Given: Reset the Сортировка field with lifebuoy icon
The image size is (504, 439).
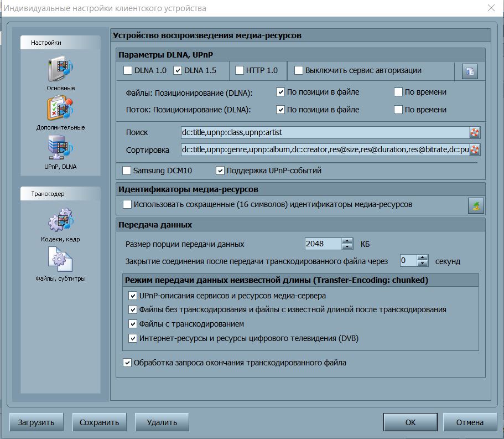Looking at the screenshot, I should pyautogui.click(x=475, y=150).
